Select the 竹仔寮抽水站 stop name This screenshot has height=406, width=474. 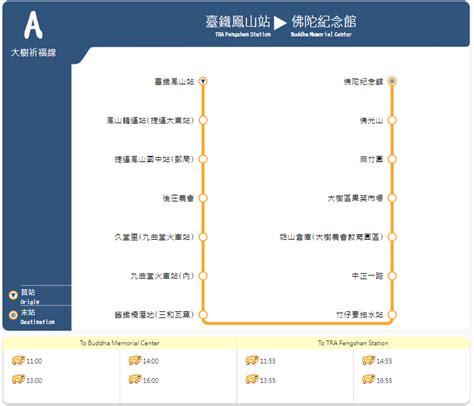pyautogui.click(x=360, y=315)
